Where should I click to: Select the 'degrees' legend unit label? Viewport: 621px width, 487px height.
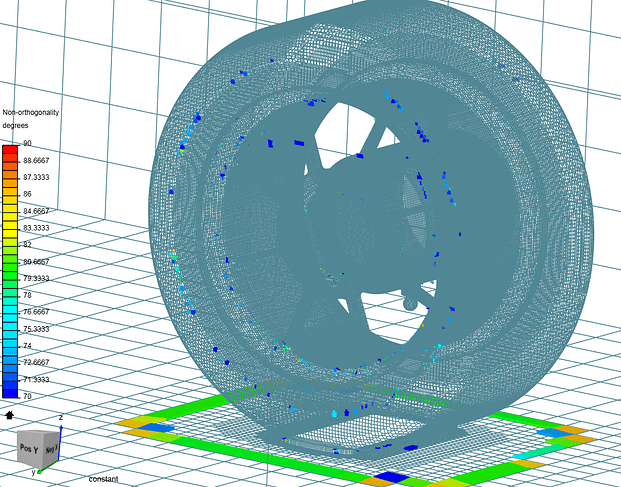tap(15, 126)
